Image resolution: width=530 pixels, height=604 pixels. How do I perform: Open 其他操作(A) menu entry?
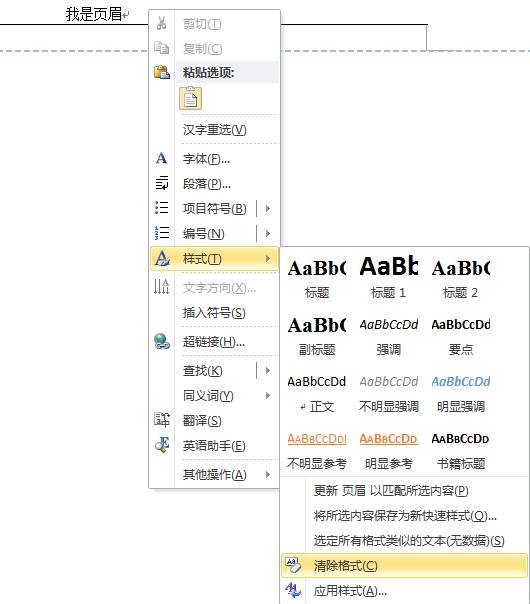[x=215, y=475]
